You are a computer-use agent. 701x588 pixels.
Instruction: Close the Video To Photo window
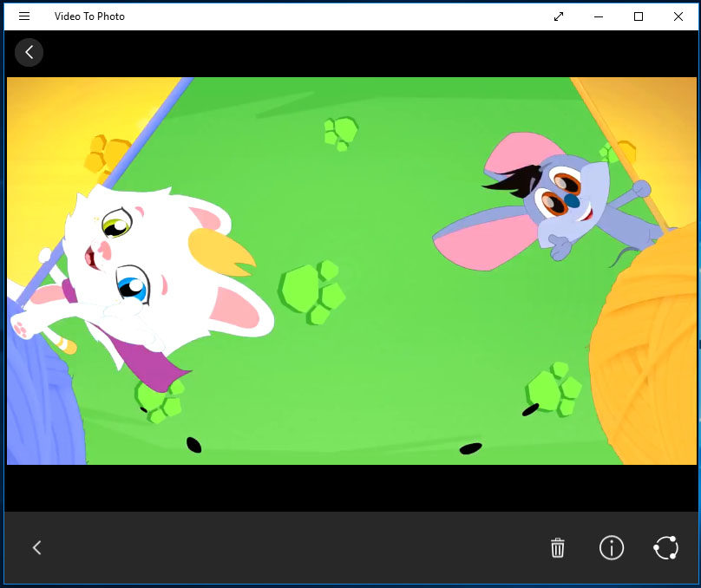pyautogui.click(x=678, y=16)
